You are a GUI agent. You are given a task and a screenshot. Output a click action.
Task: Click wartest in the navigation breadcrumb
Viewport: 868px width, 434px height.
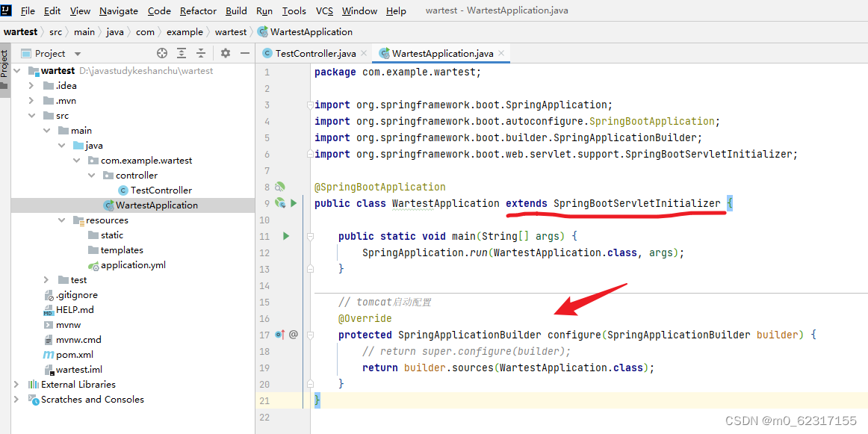point(21,31)
